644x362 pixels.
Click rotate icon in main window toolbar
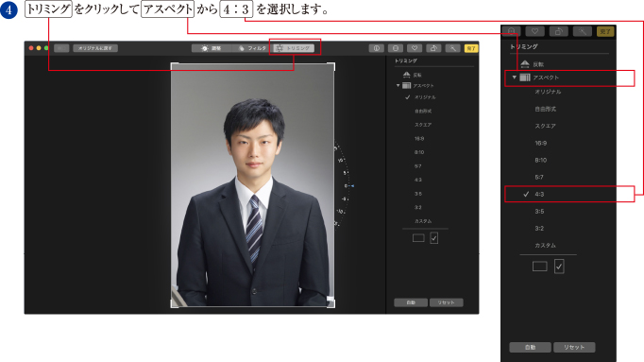pos(433,48)
